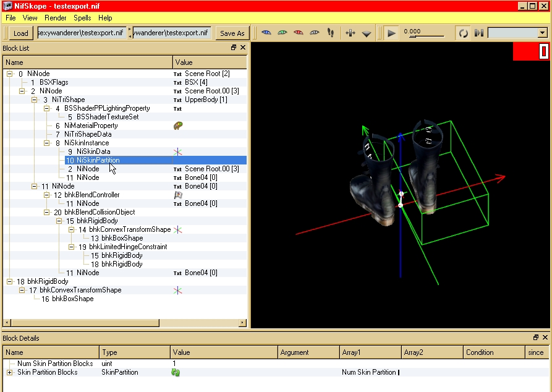Select the 7 NiTriShapeData row
552x392 pixels.
(125, 134)
